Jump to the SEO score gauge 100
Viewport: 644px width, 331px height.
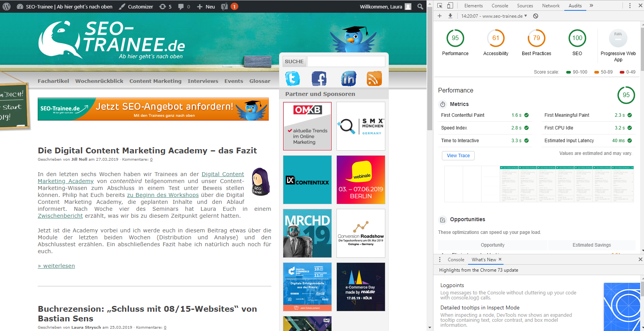[x=577, y=38]
